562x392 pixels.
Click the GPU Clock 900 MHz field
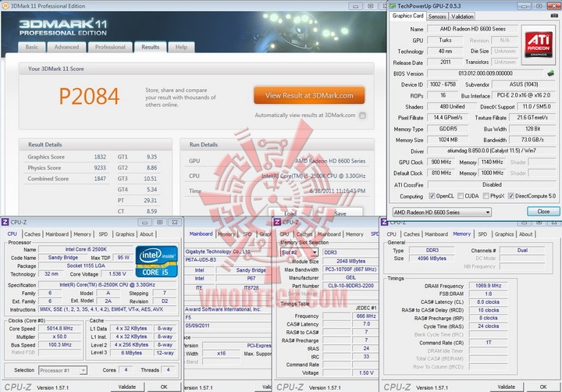pos(441,162)
